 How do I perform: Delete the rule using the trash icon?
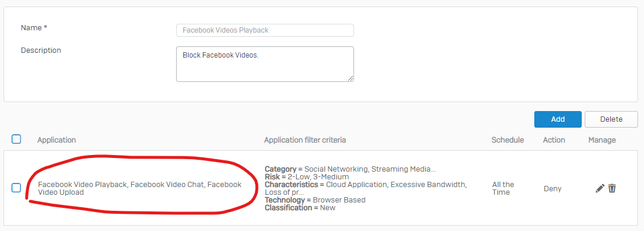tap(612, 188)
